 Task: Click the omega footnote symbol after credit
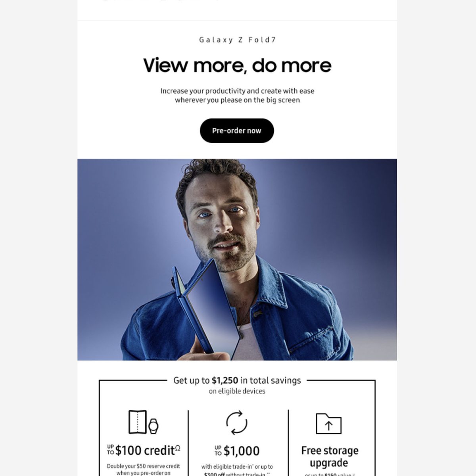[x=178, y=448]
